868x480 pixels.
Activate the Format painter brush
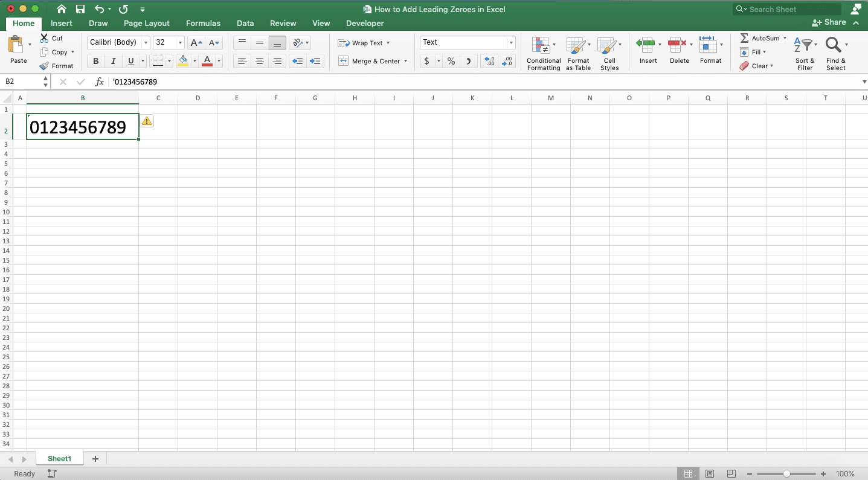44,66
